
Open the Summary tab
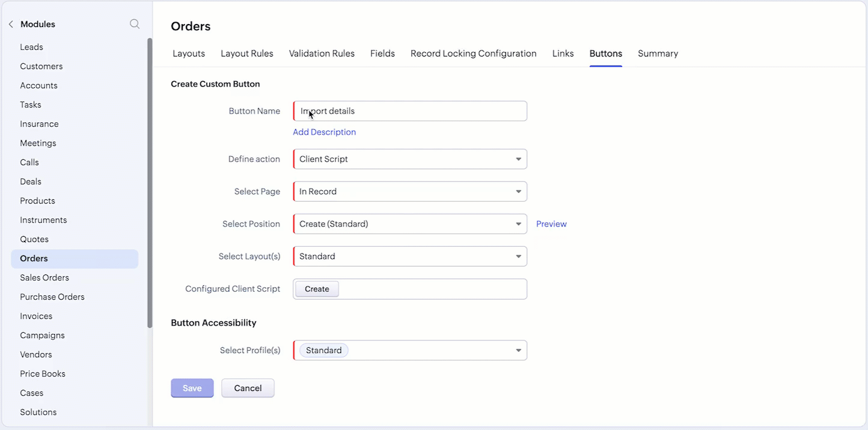click(658, 53)
